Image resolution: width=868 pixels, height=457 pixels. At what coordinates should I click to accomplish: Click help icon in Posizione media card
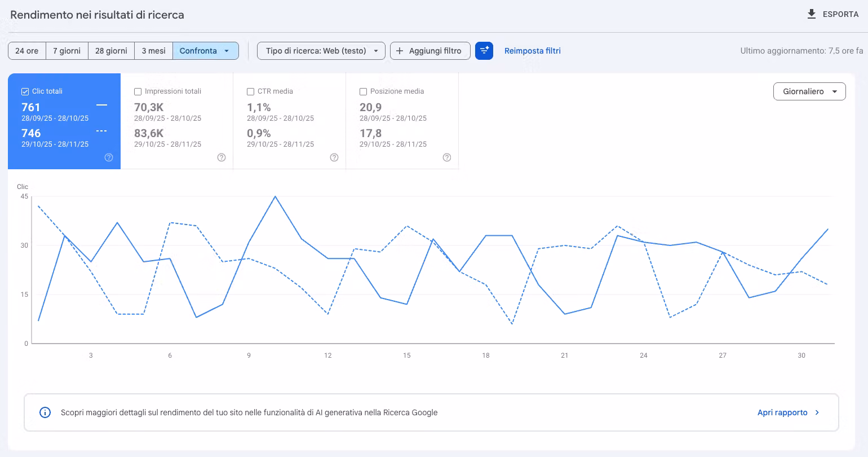pos(447,157)
